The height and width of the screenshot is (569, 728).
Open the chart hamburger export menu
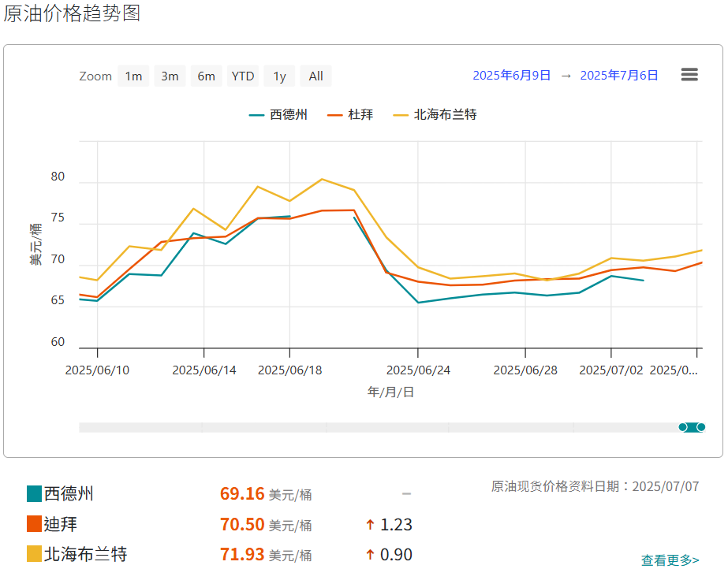pos(689,74)
